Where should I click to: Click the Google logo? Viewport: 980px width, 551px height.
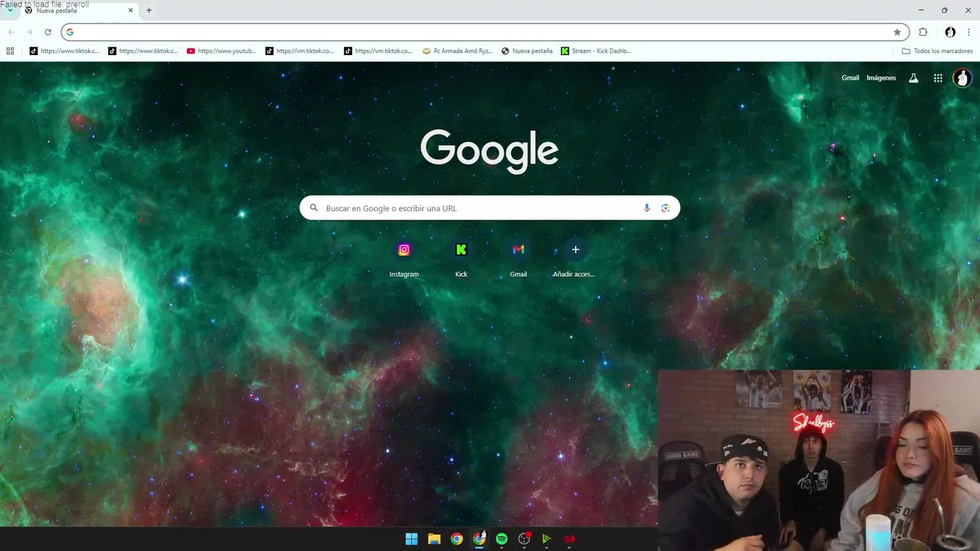(489, 151)
